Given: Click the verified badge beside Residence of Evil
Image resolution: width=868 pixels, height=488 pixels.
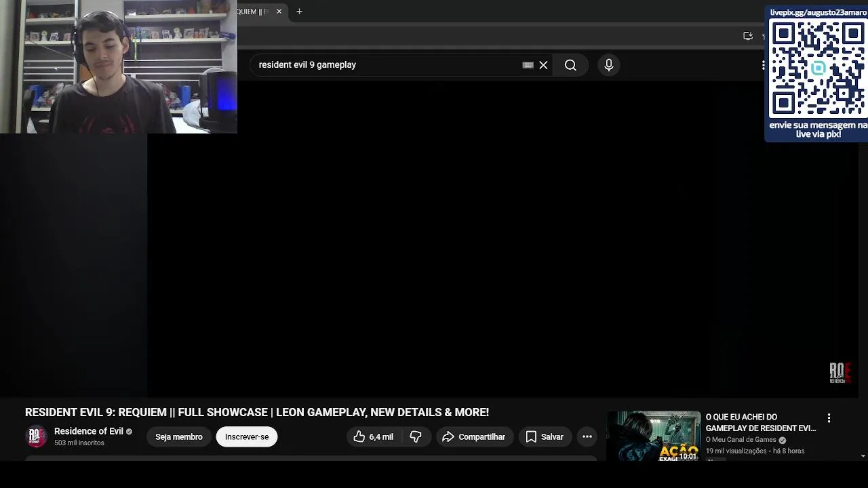Looking at the screenshot, I should tap(129, 432).
